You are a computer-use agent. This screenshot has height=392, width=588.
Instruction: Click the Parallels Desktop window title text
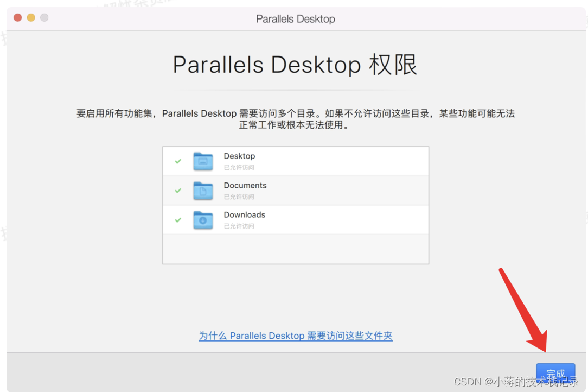[296, 19]
